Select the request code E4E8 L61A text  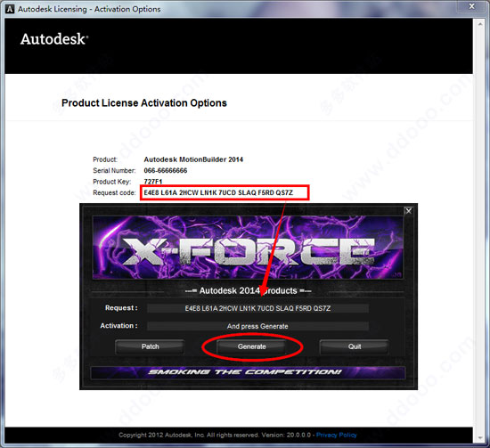click(x=218, y=192)
